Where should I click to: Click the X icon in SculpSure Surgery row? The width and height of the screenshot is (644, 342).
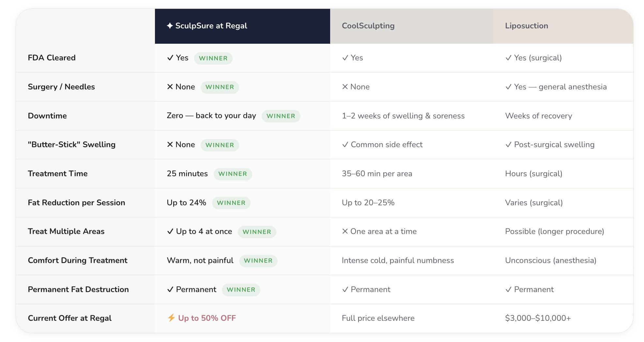[x=170, y=86]
